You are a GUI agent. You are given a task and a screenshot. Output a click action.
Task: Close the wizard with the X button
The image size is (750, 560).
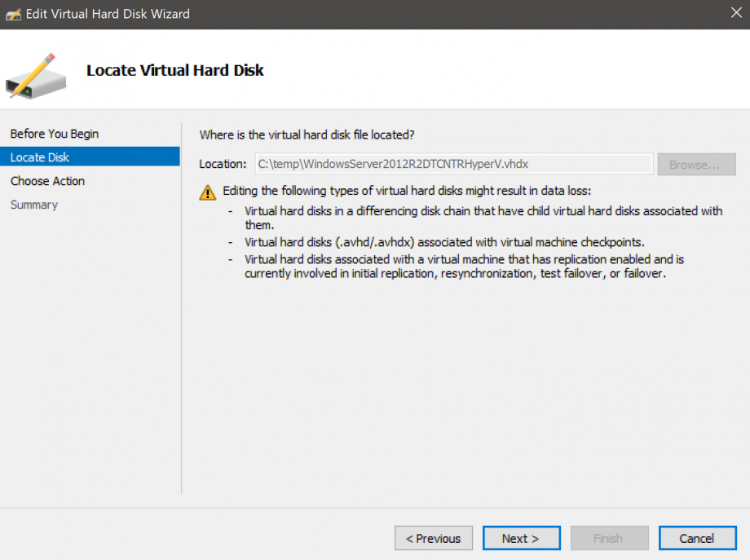click(736, 12)
